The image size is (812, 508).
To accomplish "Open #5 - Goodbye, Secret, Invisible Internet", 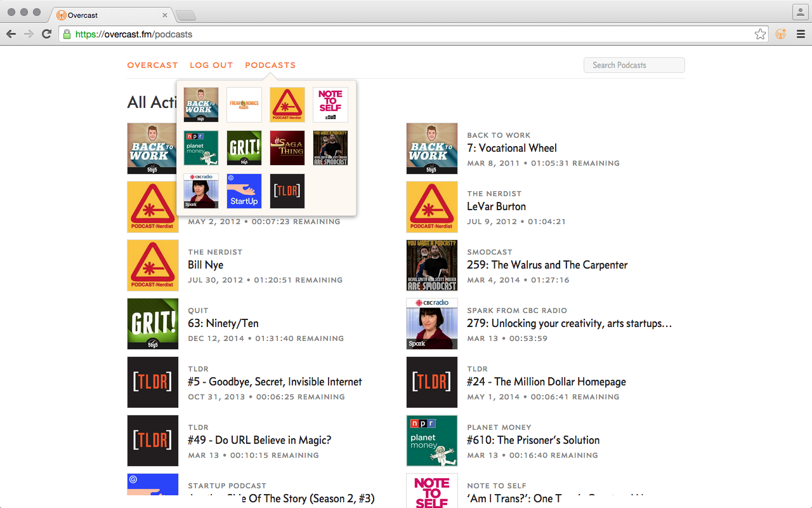I will tap(275, 382).
